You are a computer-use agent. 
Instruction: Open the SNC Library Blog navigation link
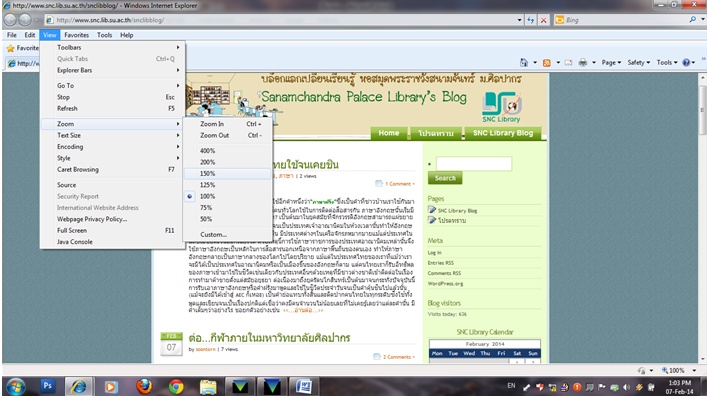(503, 133)
